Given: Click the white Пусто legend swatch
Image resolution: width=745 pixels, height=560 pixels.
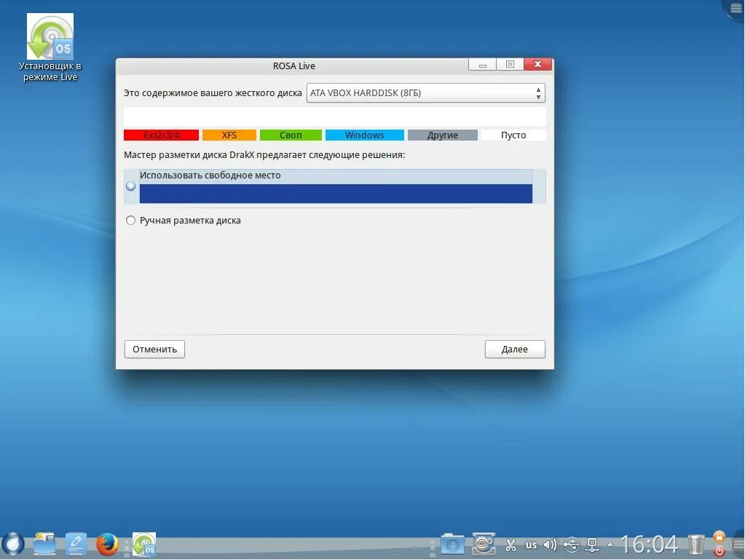Looking at the screenshot, I should (x=513, y=135).
